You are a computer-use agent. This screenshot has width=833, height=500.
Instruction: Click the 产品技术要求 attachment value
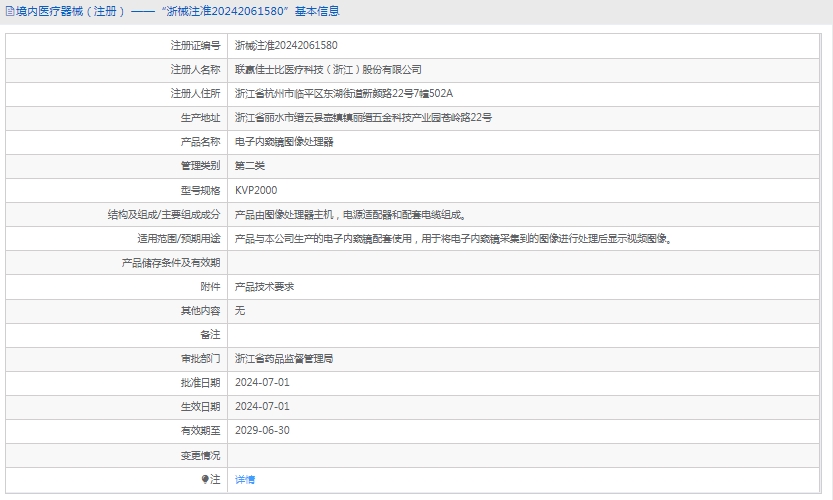pyautogui.click(x=264, y=286)
